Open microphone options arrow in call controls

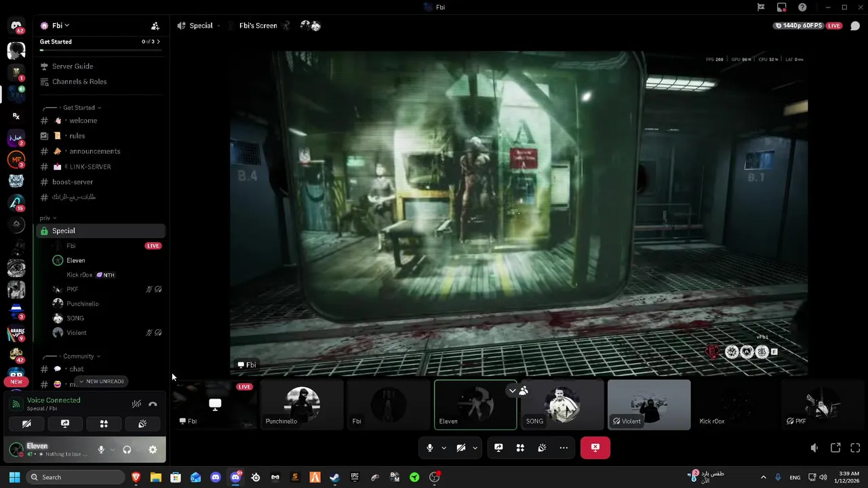point(443,448)
